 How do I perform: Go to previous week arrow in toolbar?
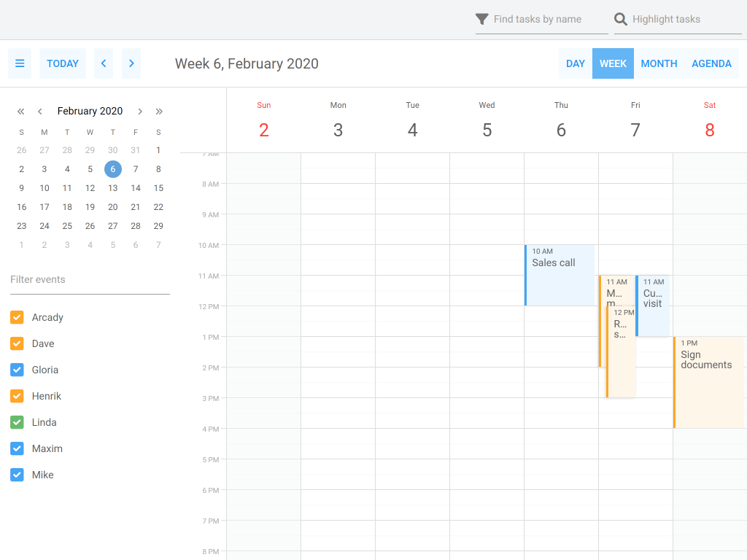click(104, 63)
